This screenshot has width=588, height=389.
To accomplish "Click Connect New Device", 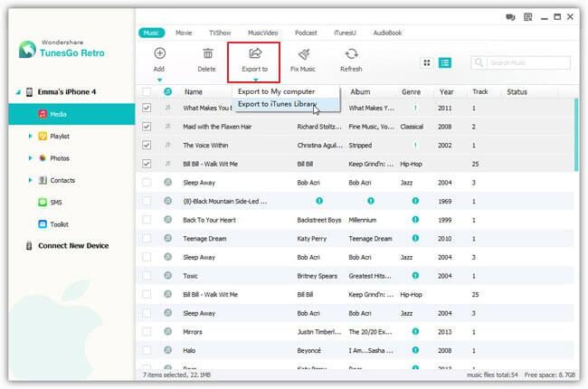I will [68, 246].
